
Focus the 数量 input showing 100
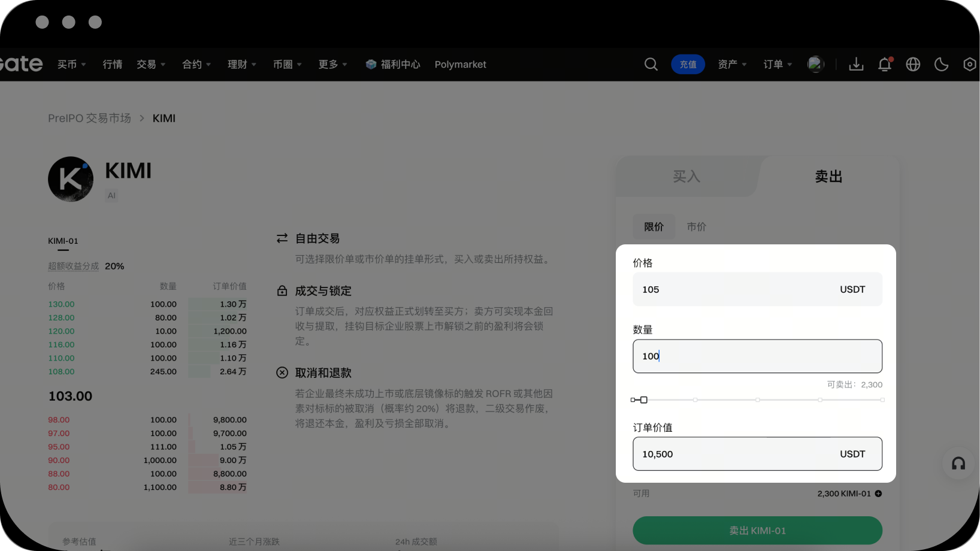[757, 356]
